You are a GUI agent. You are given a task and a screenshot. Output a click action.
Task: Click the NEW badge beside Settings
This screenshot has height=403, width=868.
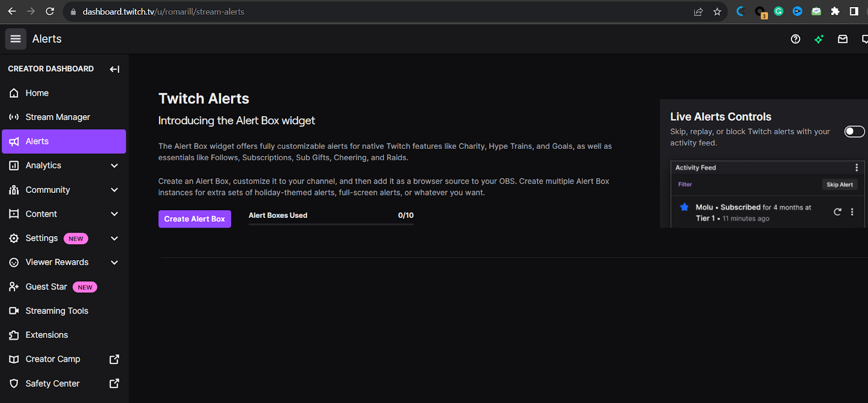[76, 238]
